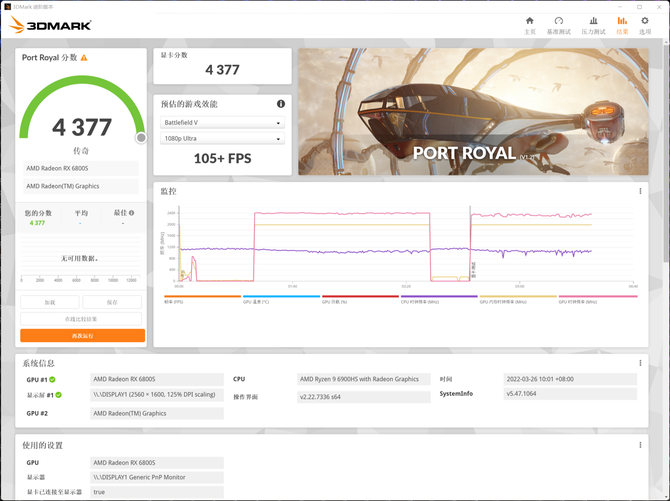The width and height of the screenshot is (670, 501).
Task: Click the Port Royal banner image
Action: click(x=473, y=111)
